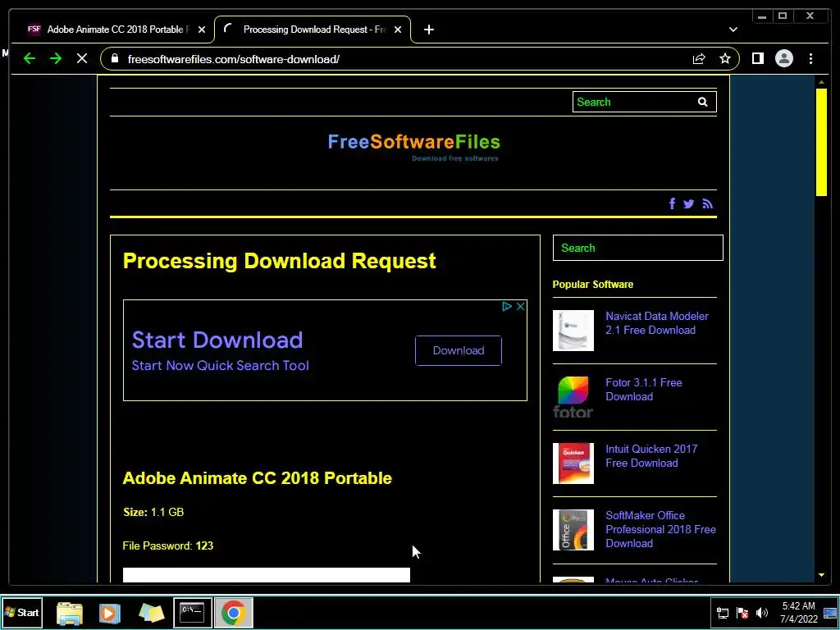The height and width of the screenshot is (630, 840).
Task: Click the page scrollbar thumb
Action: 821,142
